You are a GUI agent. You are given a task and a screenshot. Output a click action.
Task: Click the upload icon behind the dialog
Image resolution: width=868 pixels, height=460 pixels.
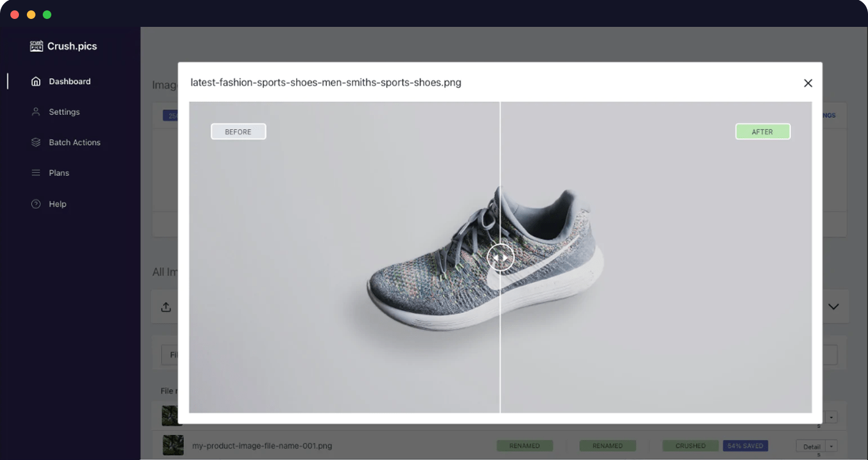[x=166, y=307]
